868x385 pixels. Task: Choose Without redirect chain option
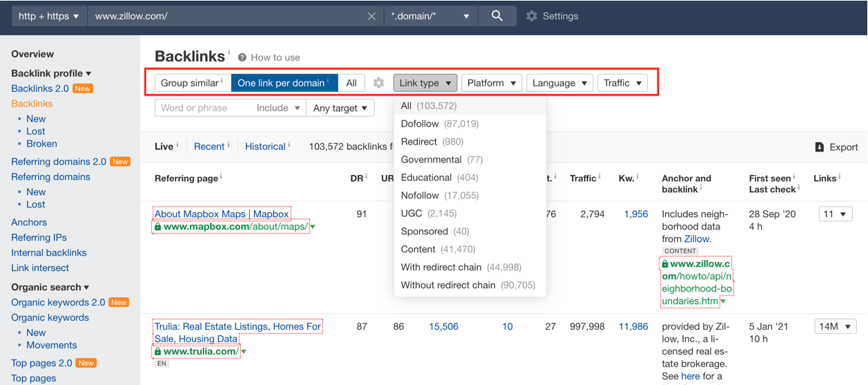[x=470, y=285]
